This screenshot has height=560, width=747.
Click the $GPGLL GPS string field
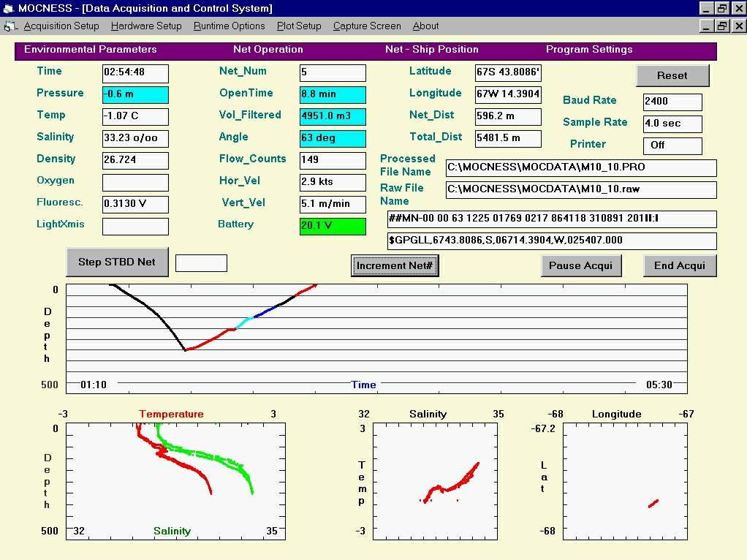tap(552, 241)
